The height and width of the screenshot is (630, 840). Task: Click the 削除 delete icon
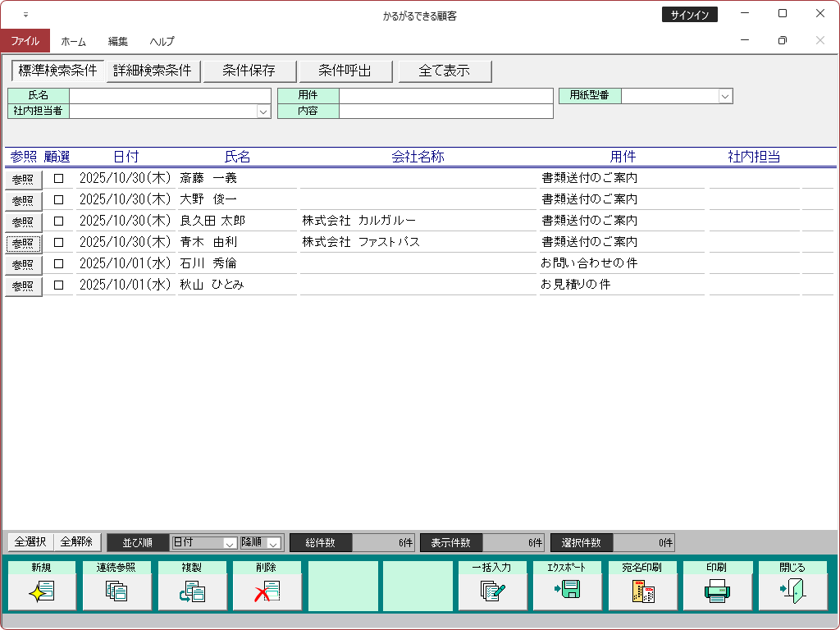[267, 591]
